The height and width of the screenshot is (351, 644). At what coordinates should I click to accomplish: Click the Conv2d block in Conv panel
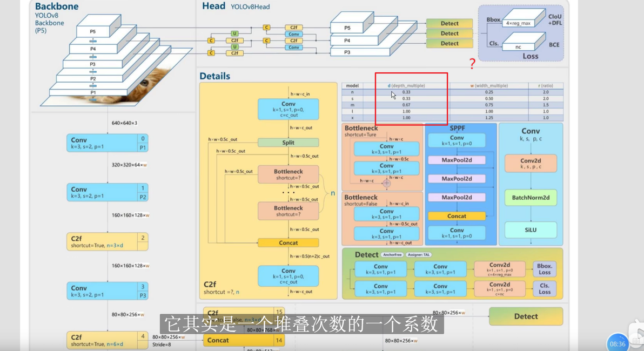click(x=531, y=164)
